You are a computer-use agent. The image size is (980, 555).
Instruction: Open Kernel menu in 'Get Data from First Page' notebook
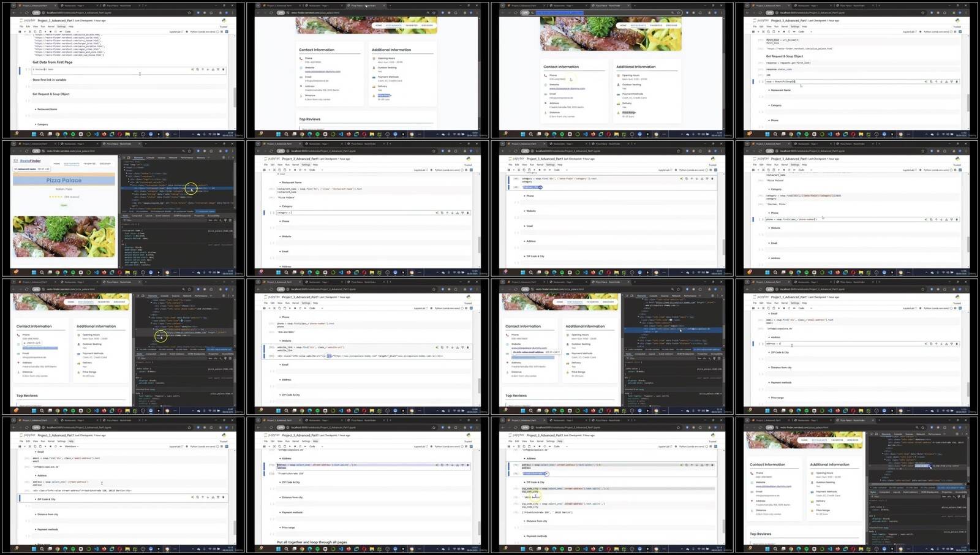51,26
